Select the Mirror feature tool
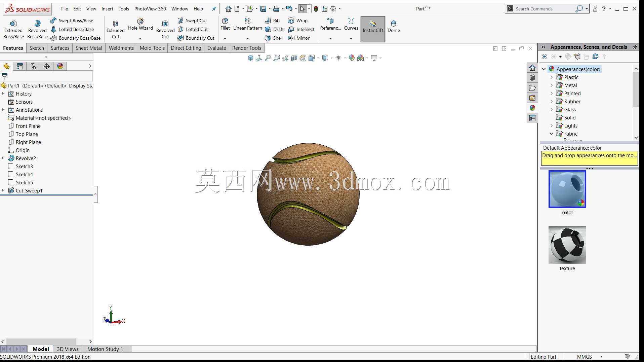The width and height of the screenshot is (644, 362). [299, 38]
